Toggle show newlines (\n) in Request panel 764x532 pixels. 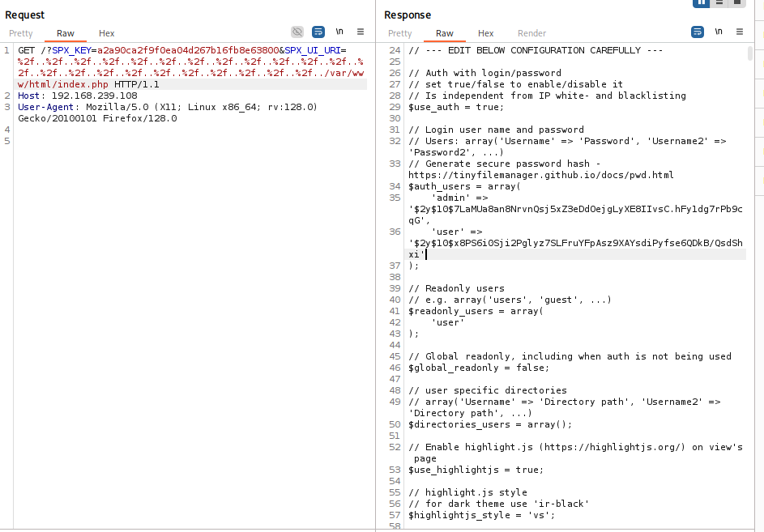coord(339,32)
